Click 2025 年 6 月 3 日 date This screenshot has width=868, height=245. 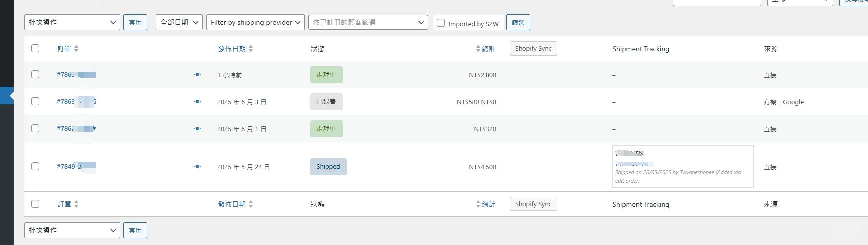[x=242, y=102]
